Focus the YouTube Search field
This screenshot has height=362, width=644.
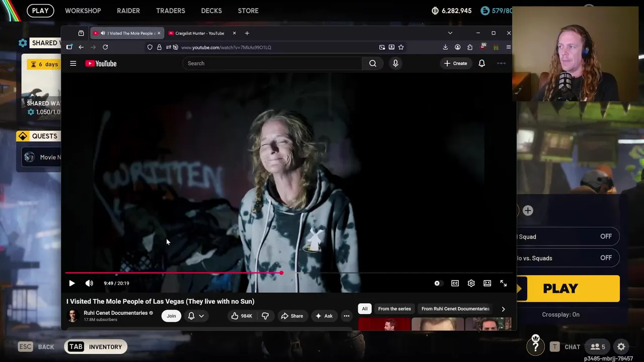point(272,63)
